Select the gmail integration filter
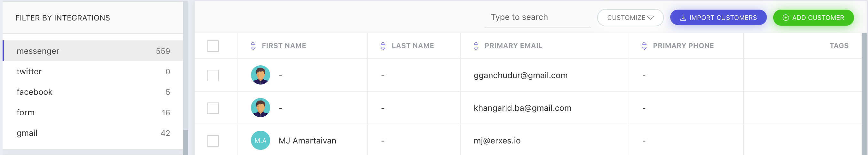868x155 pixels. point(93,133)
